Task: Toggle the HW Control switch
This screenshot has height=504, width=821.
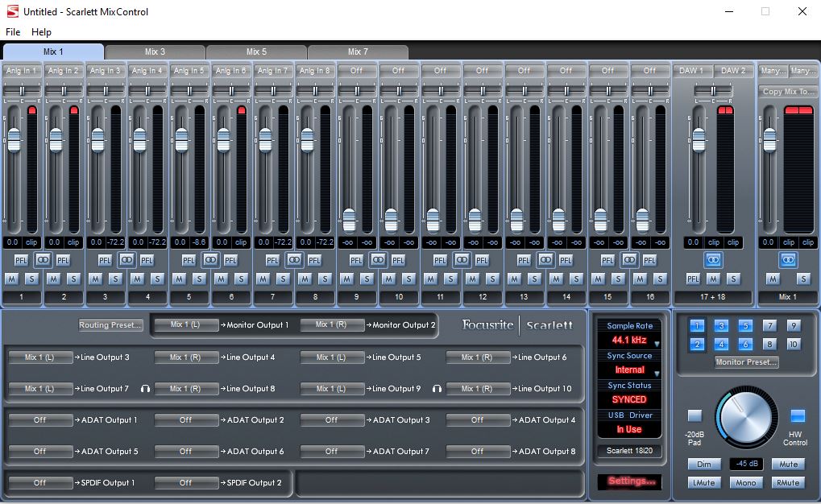Action: pyautogui.click(x=798, y=416)
